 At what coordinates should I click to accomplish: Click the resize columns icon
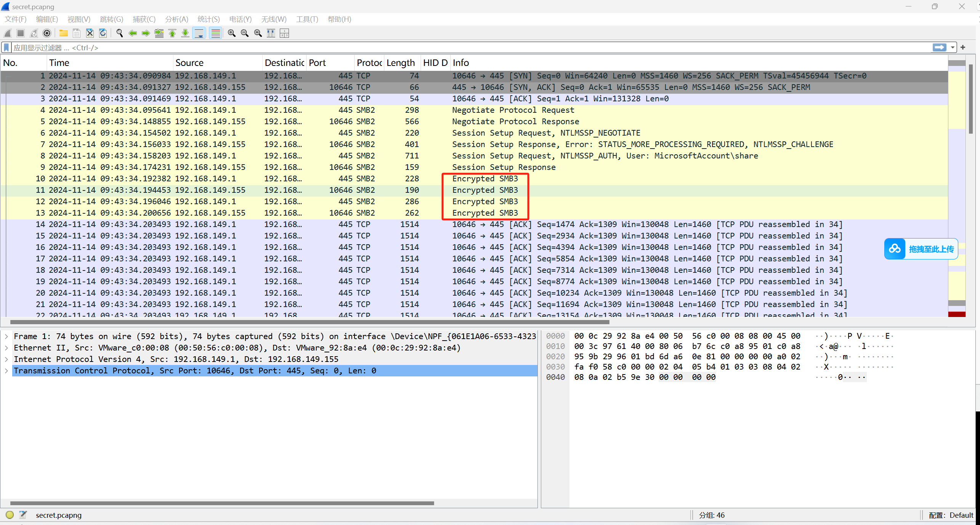(x=271, y=34)
